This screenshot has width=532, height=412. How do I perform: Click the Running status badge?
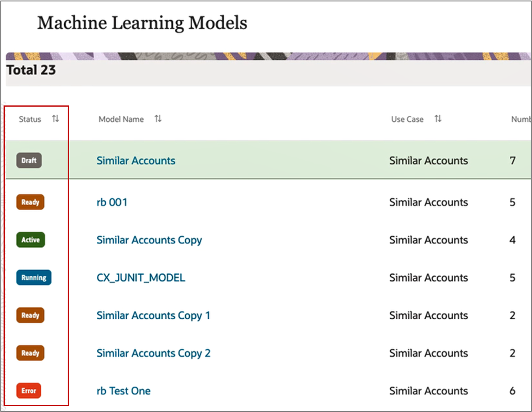34,278
